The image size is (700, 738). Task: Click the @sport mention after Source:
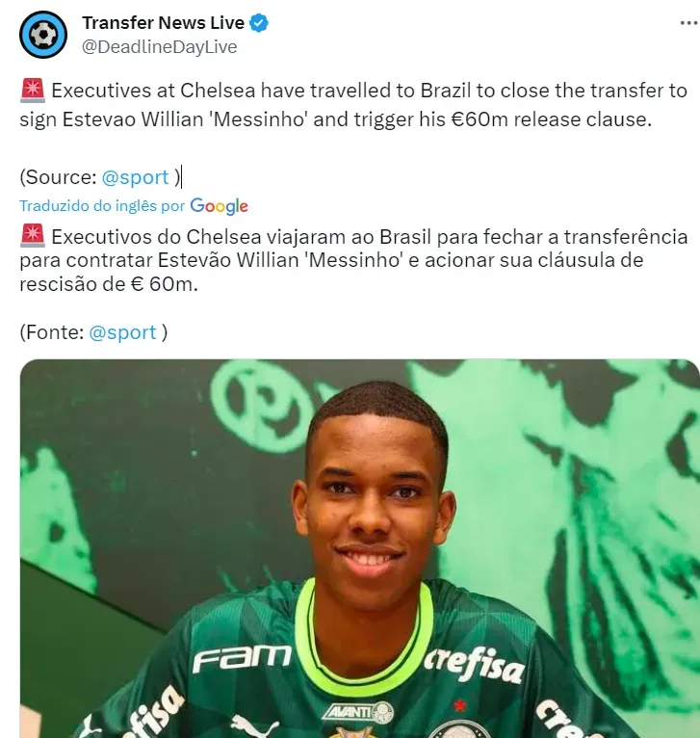point(135,177)
